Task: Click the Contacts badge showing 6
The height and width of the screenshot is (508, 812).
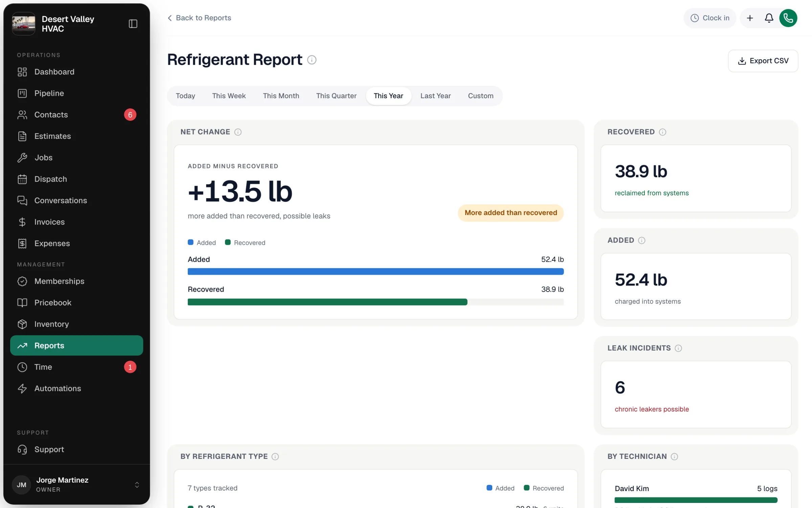Action: click(130, 115)
